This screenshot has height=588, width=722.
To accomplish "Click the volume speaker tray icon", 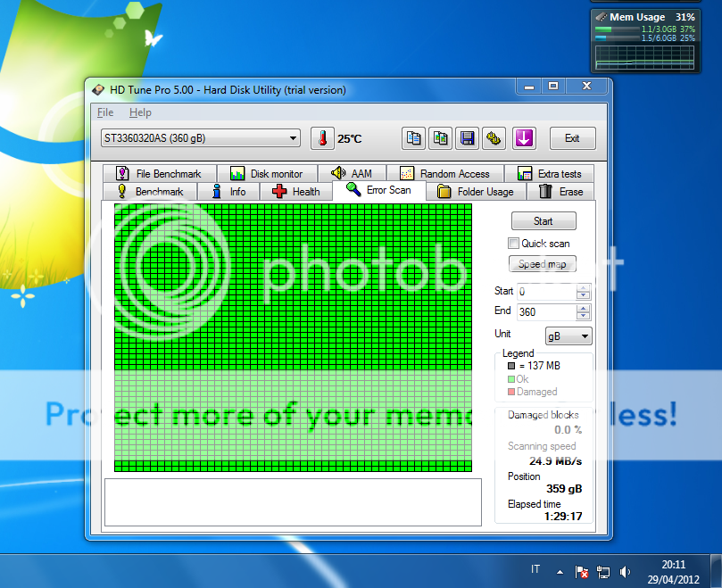I will pos(626,571).
